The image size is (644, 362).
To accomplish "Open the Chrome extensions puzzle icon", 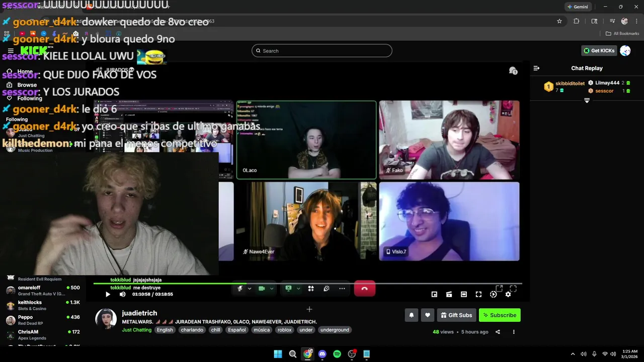I will (577, 21).
